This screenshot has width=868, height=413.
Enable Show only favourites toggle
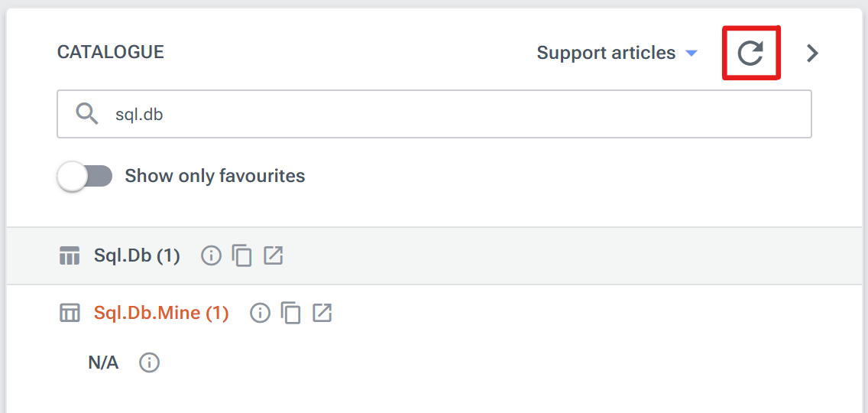85,177
